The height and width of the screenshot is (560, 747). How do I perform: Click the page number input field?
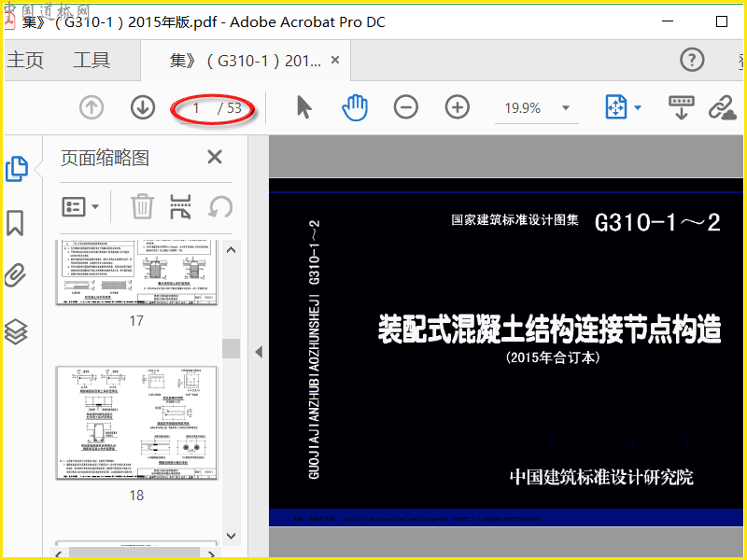196,108
